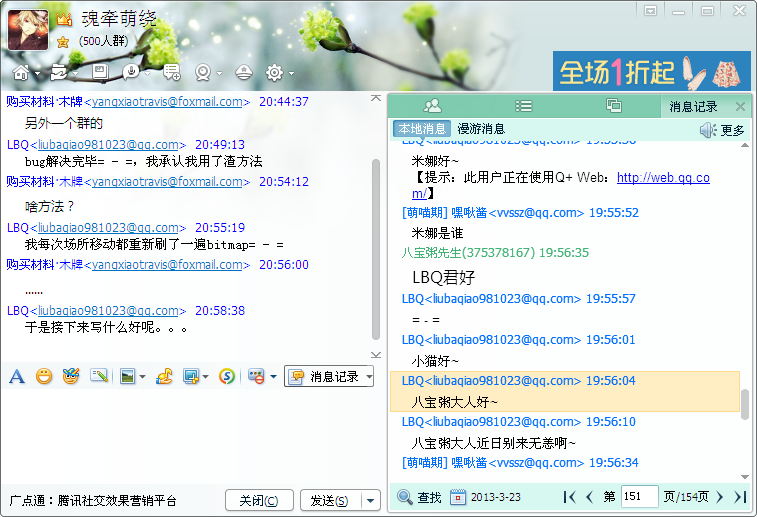
Task: Click the 发送(S) button
Action: 330,501
